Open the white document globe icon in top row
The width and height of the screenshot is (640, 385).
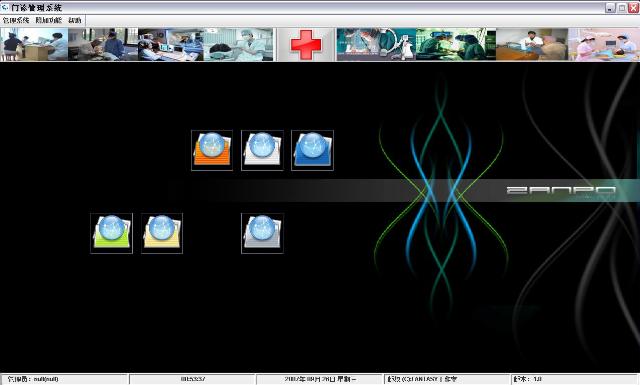(x=262, y=150)
